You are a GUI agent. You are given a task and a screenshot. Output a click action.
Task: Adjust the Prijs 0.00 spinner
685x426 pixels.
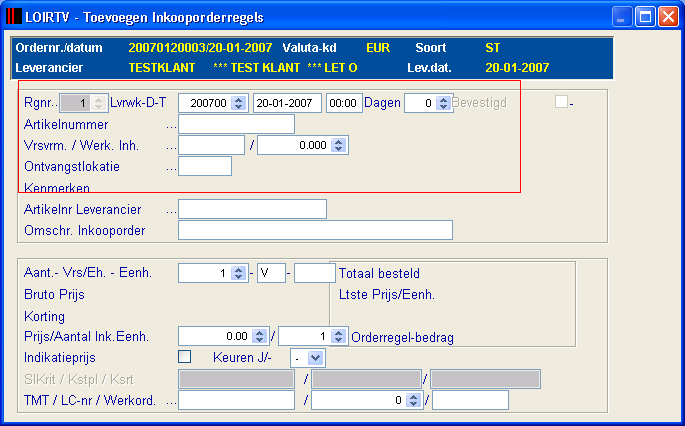pyautogui.click(x=259, y=336)
